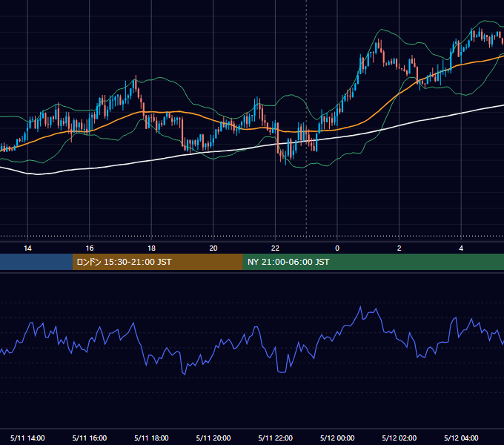Click the 20 hour label on upper axis
Screen dimensions: 504x445
(x=213, y=248)
